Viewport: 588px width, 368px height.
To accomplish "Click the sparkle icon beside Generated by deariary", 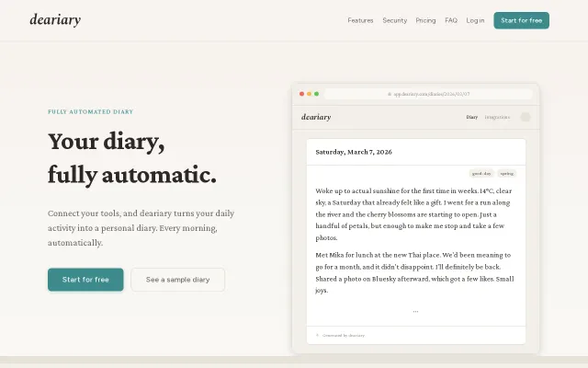I will [317, 335].
